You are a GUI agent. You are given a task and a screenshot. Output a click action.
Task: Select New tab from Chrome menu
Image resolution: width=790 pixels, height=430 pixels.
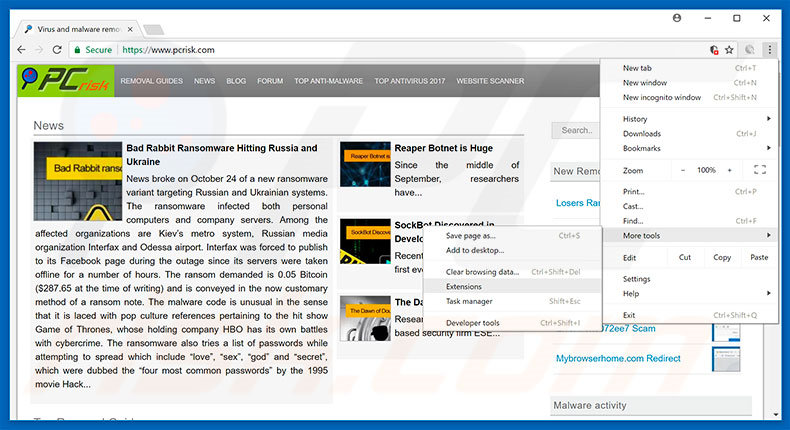point(689,68)
